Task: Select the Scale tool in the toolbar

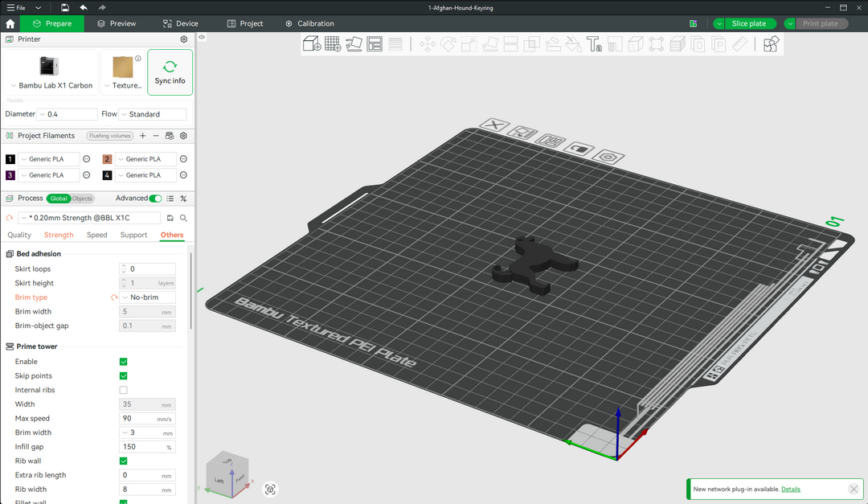Action: 468,44
